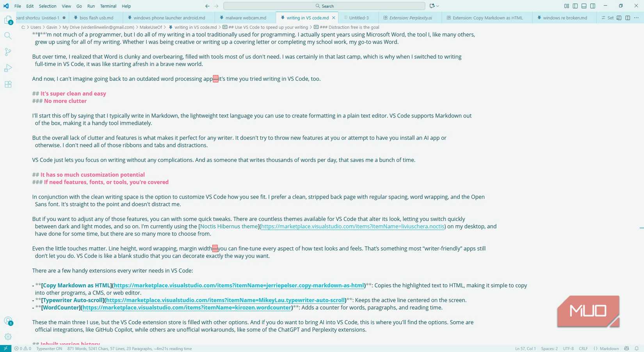Click the Copilot status bar icon
The width and height of the screenshot is (644, 352).
tap(626, 348)
